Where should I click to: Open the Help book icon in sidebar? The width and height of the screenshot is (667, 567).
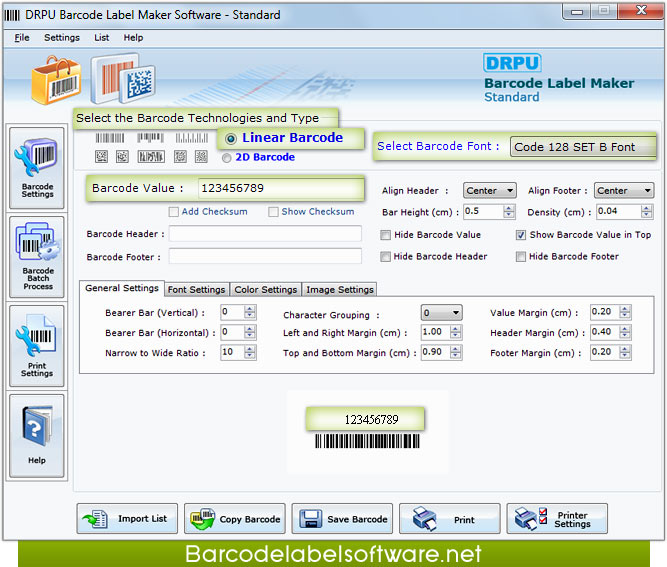[37, 435]
